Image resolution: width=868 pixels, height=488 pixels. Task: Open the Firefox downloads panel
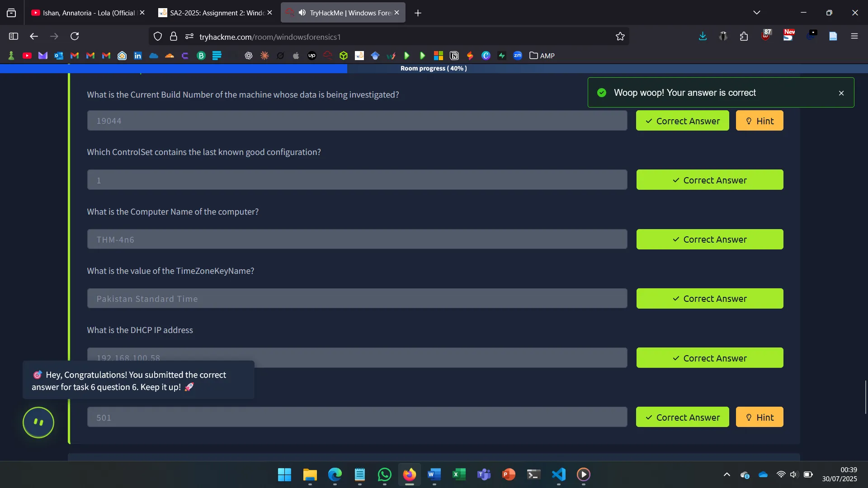point(703,36)
